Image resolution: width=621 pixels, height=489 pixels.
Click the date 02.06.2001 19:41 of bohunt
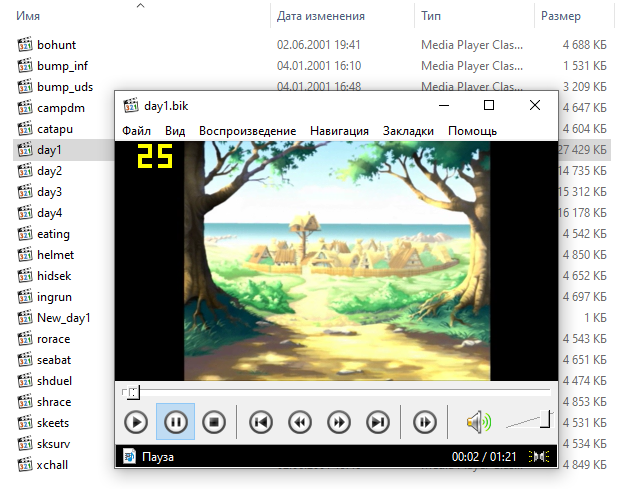pos(318,45)
